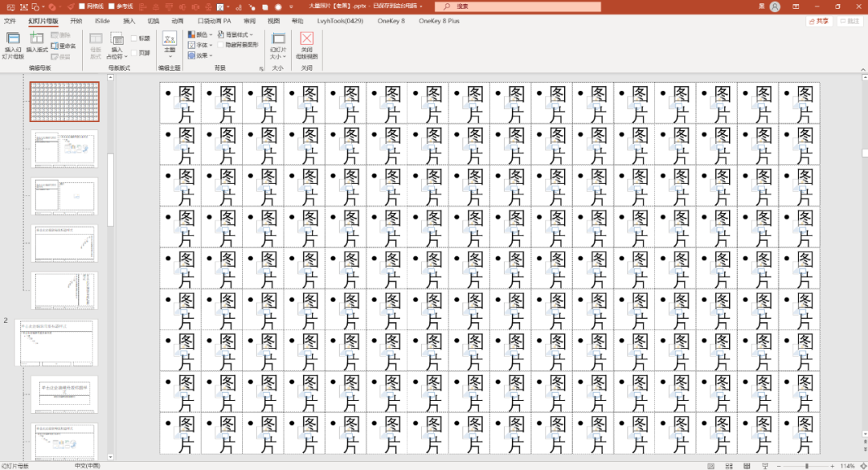Click Insert Layout icon

click(x=36, y=39)
